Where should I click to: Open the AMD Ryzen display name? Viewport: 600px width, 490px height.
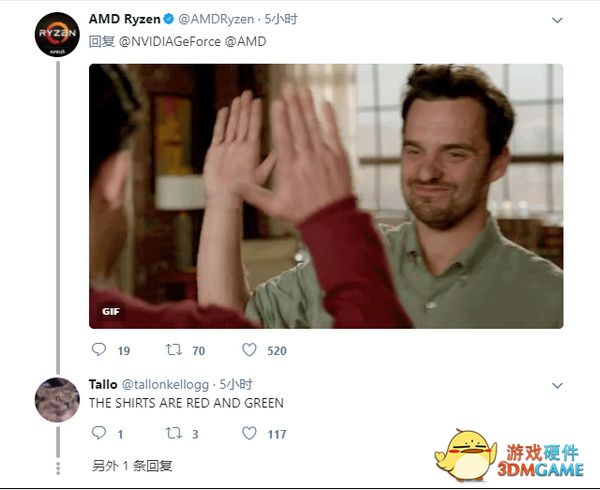[124, 19]
